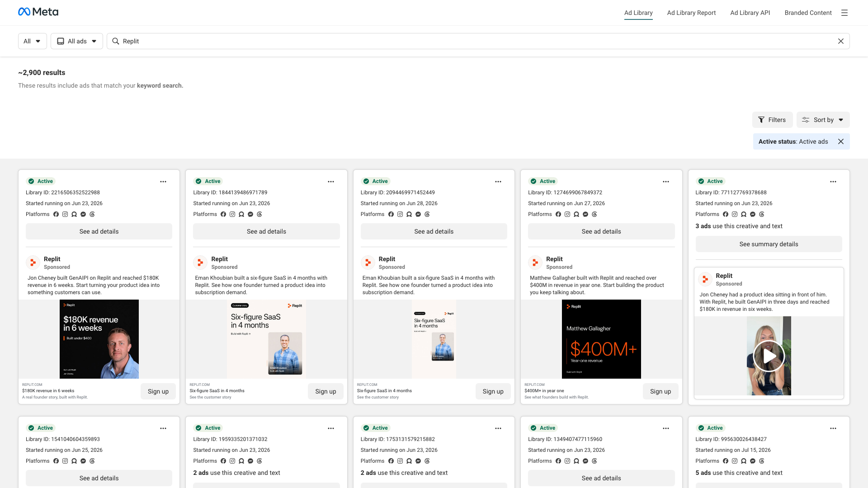
Task: See ad details for ad 1274699067849372
Action: 601,231
